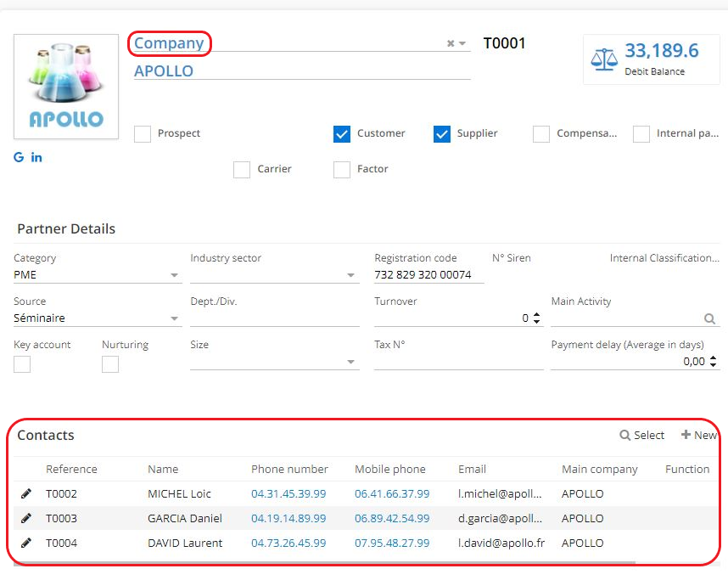Click the Turnover stepper arrows
The image size is (728, 580).
(536, 318)
